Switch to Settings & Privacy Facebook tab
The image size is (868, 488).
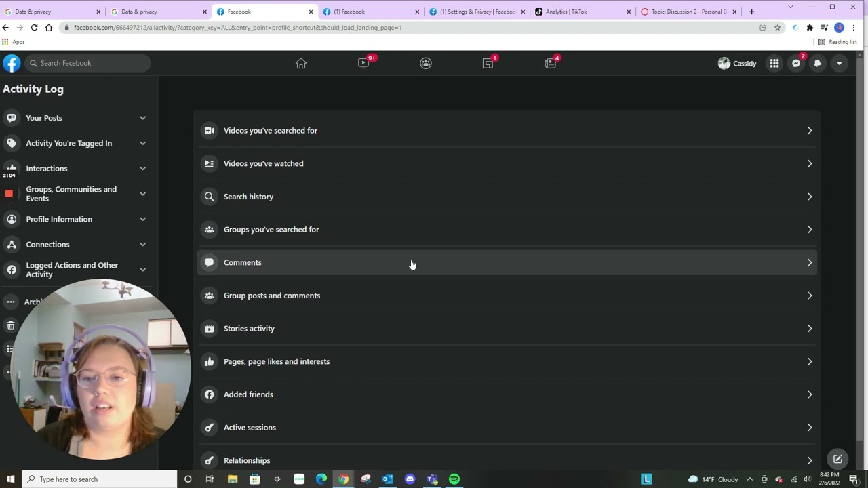[x=477, y=12]
